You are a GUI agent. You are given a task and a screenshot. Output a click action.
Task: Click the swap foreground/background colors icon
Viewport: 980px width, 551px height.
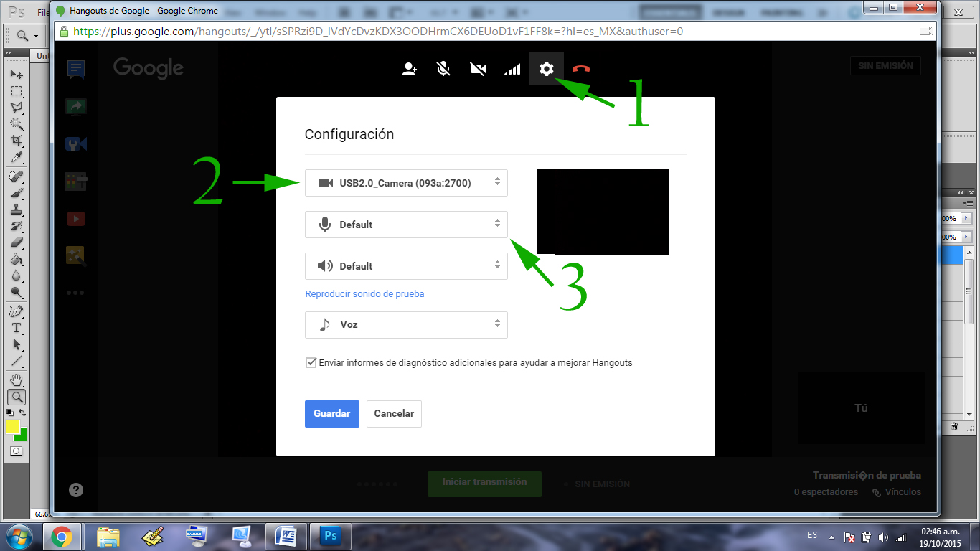coord(23,413)
